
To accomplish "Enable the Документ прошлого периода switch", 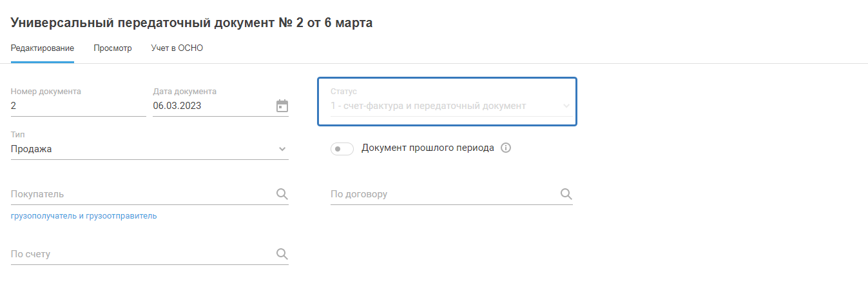I will 342,149.
